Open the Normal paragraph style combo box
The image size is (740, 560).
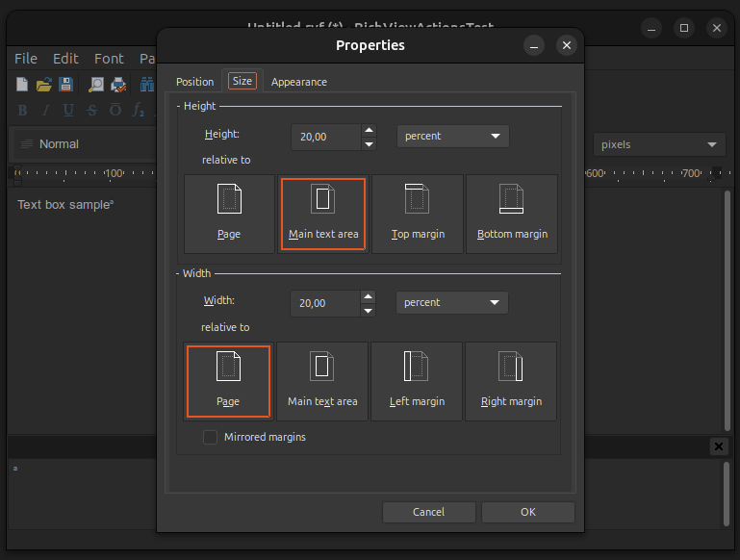coord(85,144)
